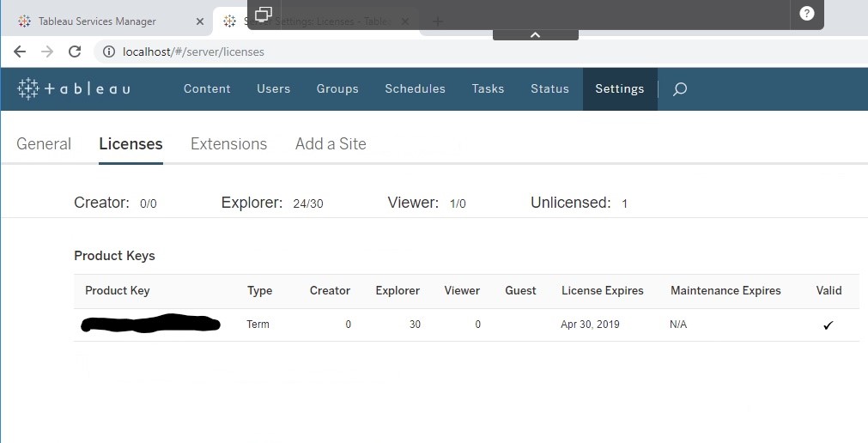Open Content in the navigation bar

207,88
